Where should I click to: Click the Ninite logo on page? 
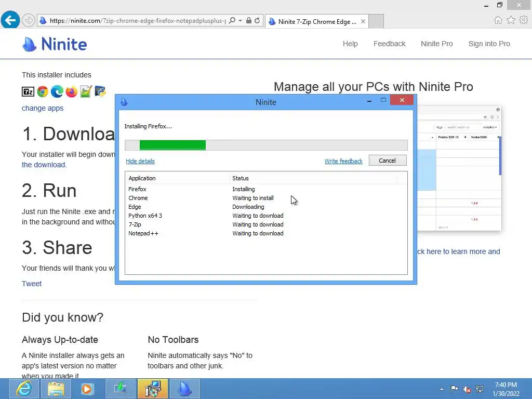point(55,44)
